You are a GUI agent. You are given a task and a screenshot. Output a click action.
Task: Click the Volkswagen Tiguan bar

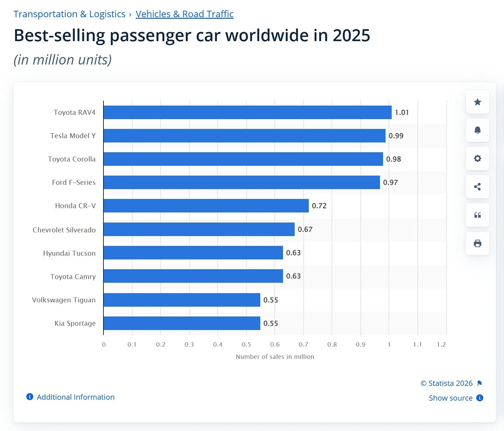[x=182, y=300]
